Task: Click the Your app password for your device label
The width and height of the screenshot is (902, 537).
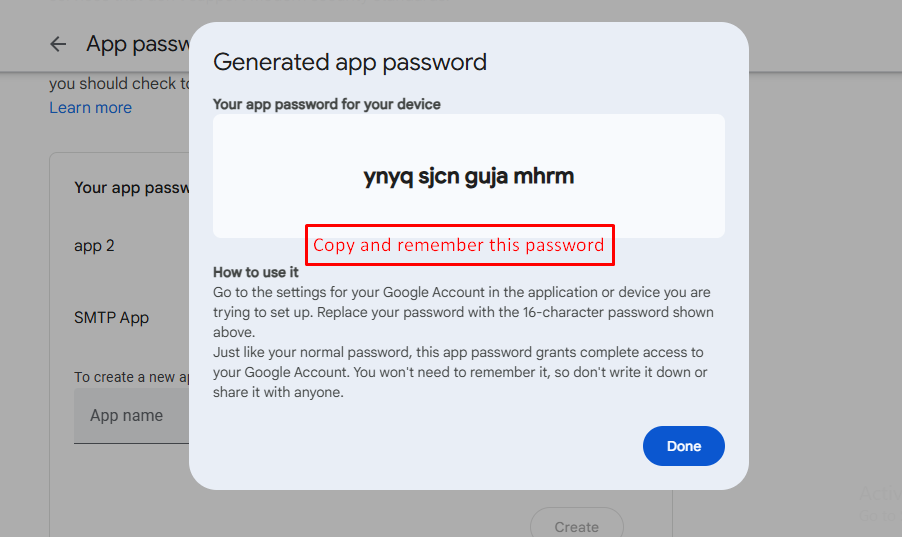Action: [327, 104]
